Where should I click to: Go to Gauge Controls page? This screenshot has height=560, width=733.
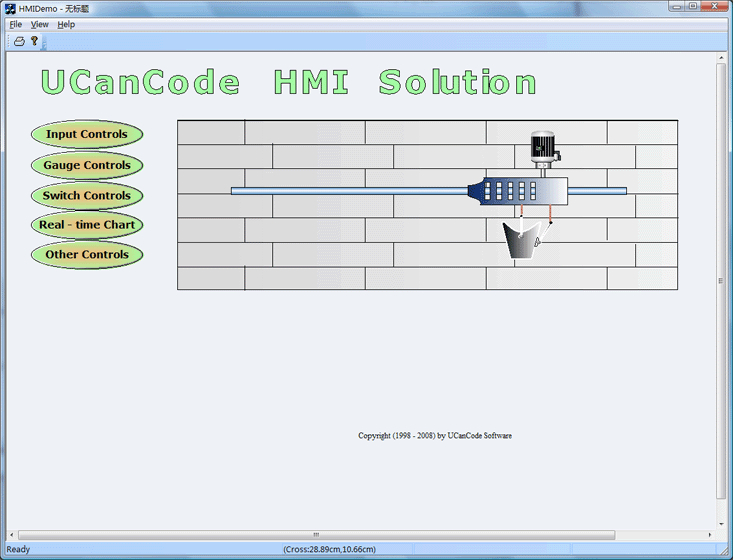[87, 165]
